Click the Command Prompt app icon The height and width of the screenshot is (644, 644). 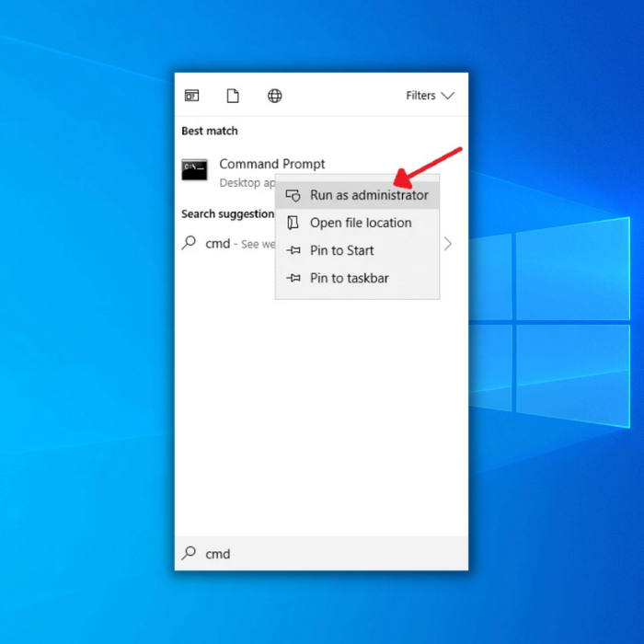click(194, 169)
